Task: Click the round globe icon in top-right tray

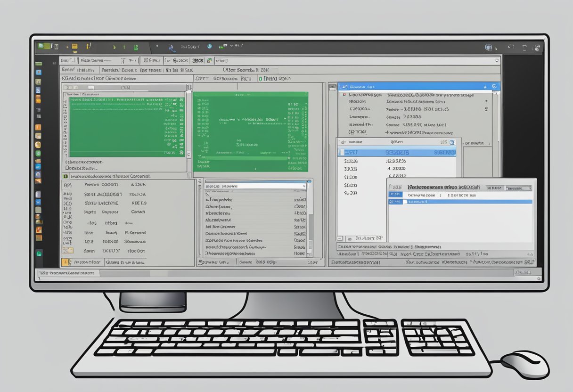Action: [489, 48]
